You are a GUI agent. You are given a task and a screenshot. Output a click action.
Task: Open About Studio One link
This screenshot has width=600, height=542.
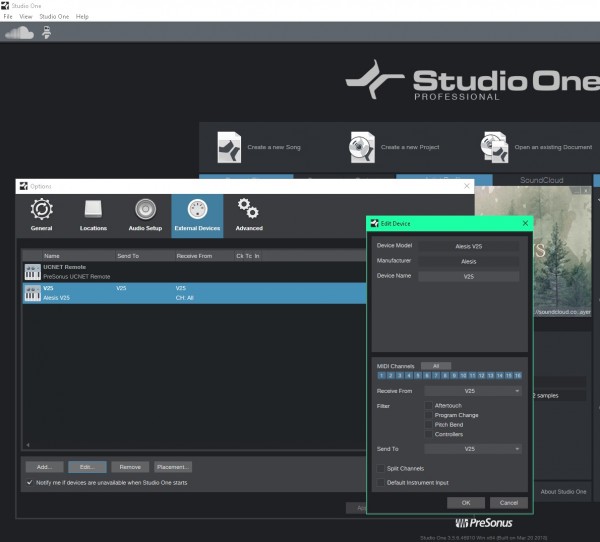tap(563, 491)
